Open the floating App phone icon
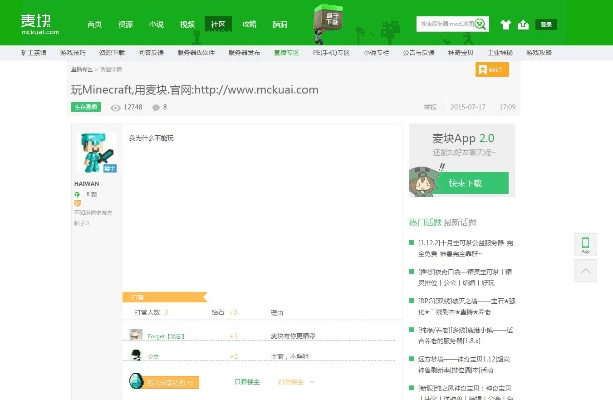The width and height of the screenshot is (613, 400). 585,245
